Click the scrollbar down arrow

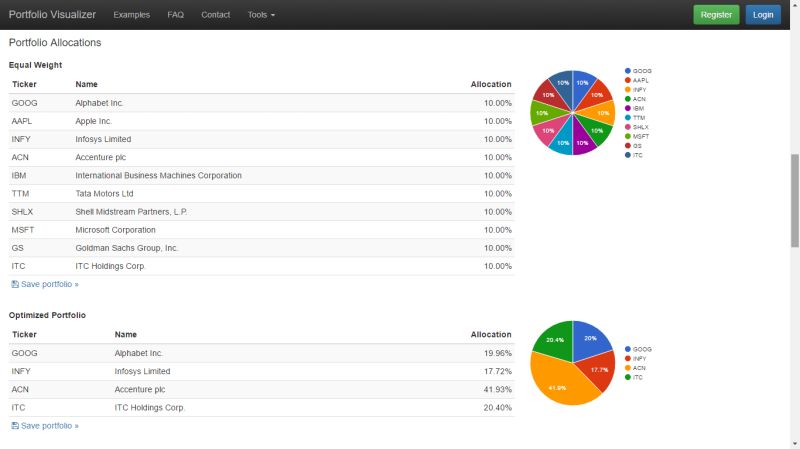pyautogui.click(x=795, y=444)
